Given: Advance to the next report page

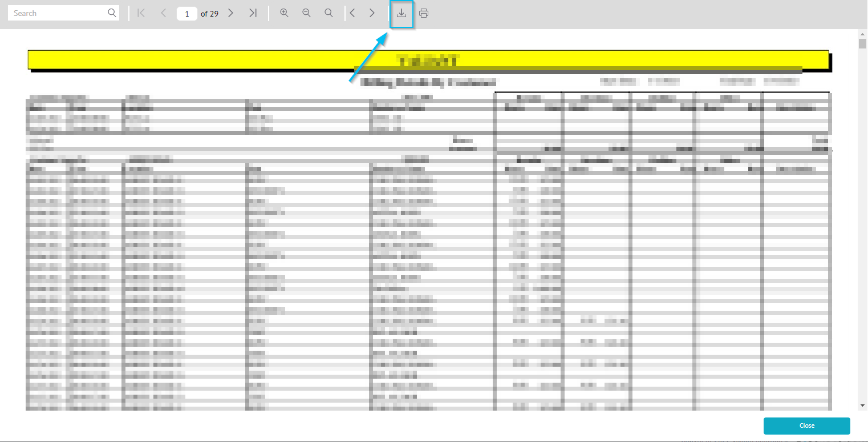Looking at the screenshot, I should tap(230, 13).
